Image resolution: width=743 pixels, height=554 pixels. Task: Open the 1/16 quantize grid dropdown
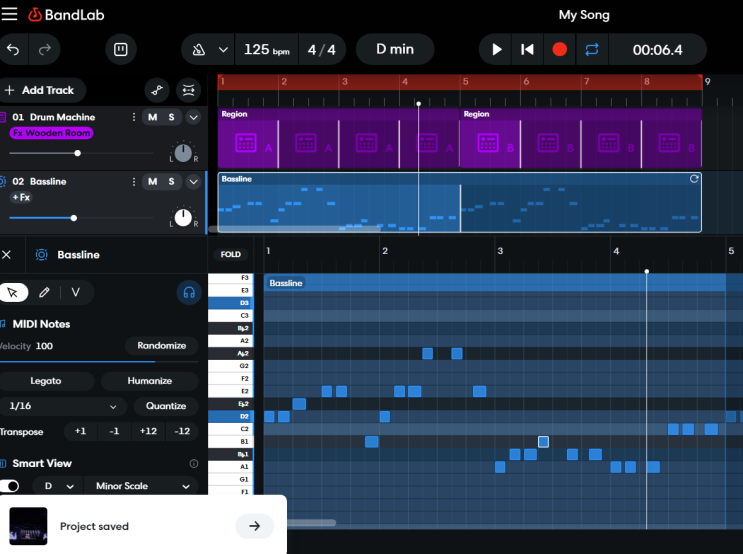[62, 406]
